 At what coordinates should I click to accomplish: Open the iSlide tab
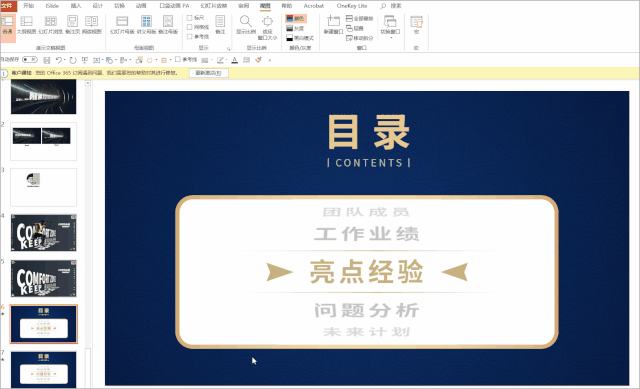tap(52, 6)
